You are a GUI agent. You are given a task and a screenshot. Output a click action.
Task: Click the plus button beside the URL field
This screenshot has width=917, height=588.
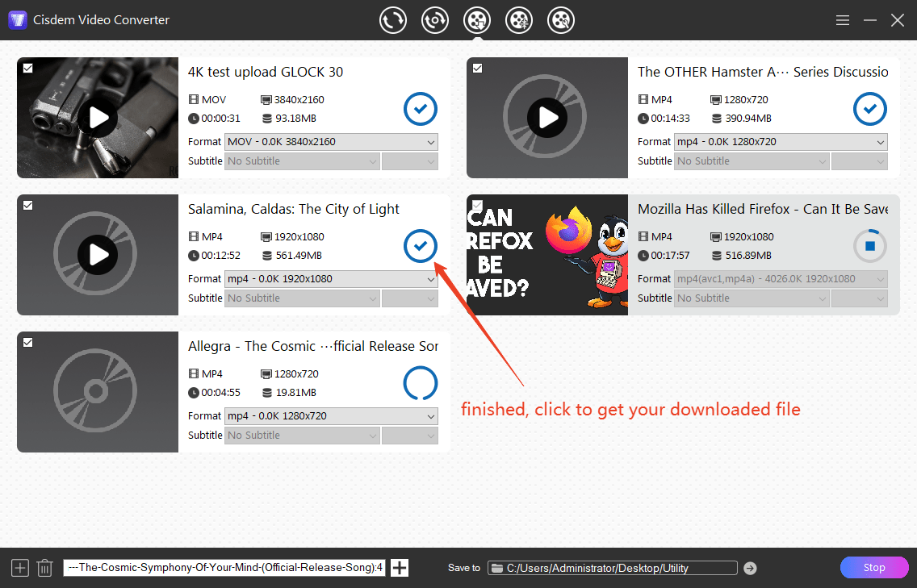click(400, 568)
